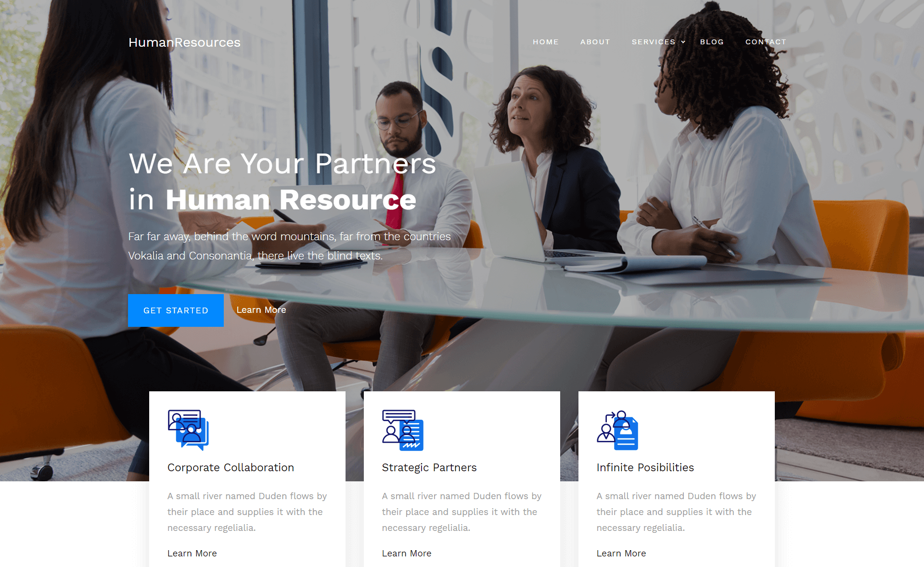Click the Infinite Possibilities transfer icon
Viewport: 924px width, 567px height.
(x=617, y=430)
